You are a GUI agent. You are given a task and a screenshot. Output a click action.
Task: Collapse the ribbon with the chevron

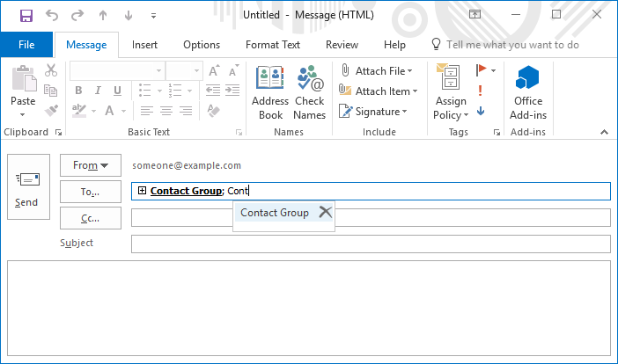tap(604, 132)
